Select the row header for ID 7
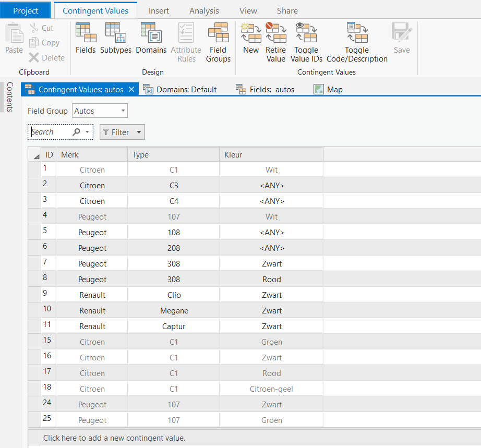This screenshot has width=481, height=448. [34, 263]
